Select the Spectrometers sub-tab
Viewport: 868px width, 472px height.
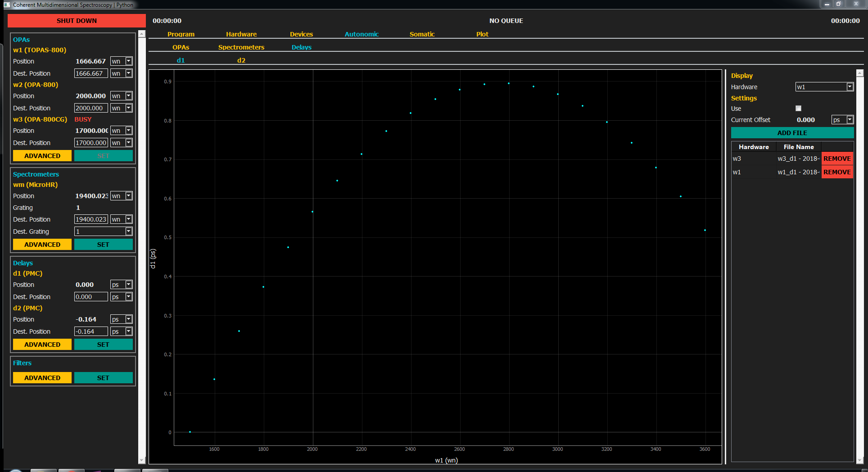pos(241,47)
